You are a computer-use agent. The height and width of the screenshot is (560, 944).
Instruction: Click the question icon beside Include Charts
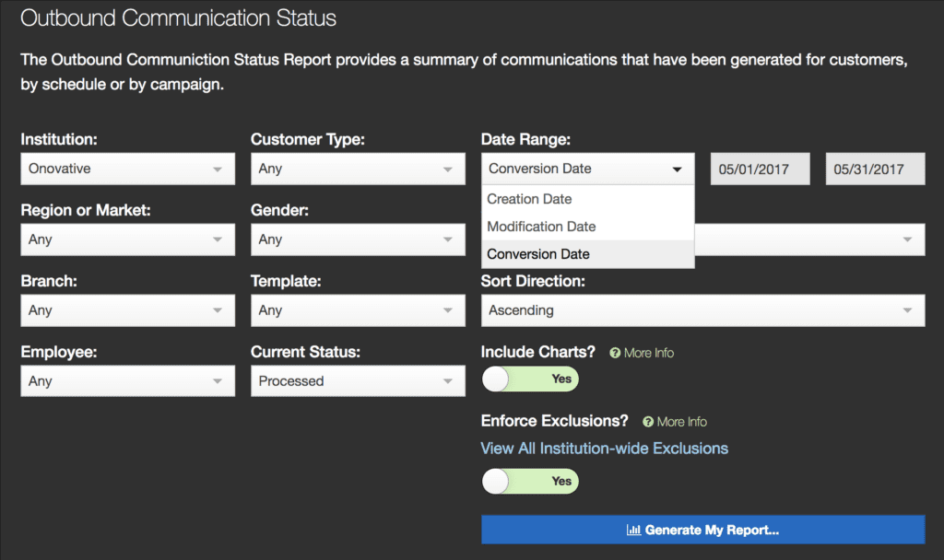click(615, 353)
